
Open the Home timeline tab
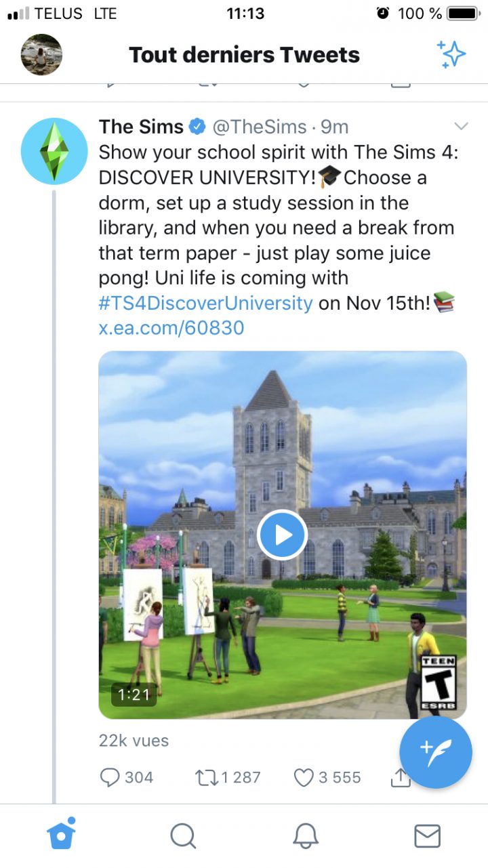pyautogui.click(x=61, y=835)
